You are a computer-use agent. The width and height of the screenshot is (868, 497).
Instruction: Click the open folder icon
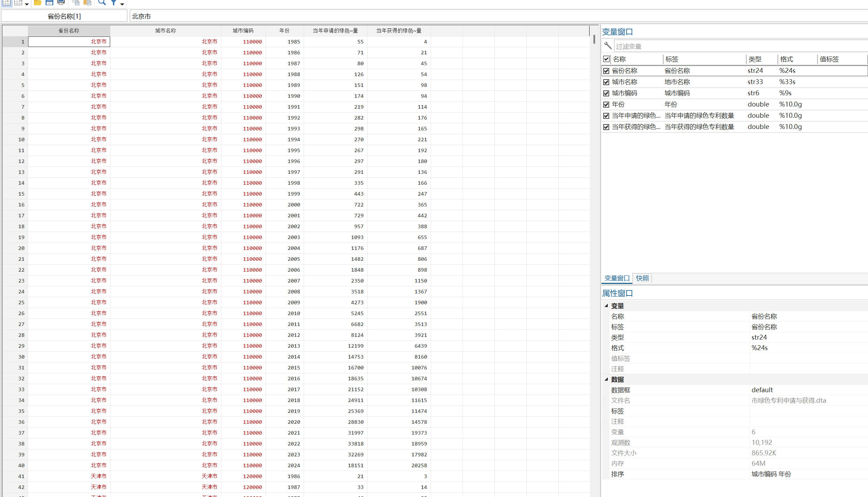38,3
